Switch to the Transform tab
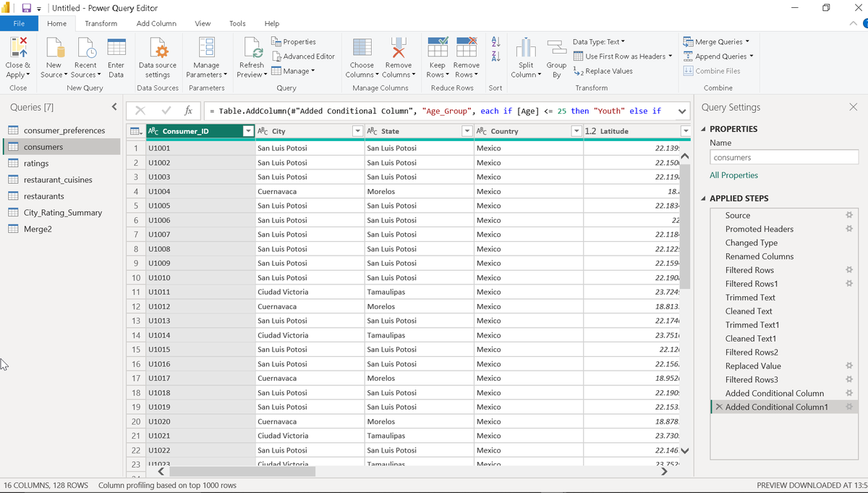The width and height of the screenshot is (868, 493). tap(101, 23)
